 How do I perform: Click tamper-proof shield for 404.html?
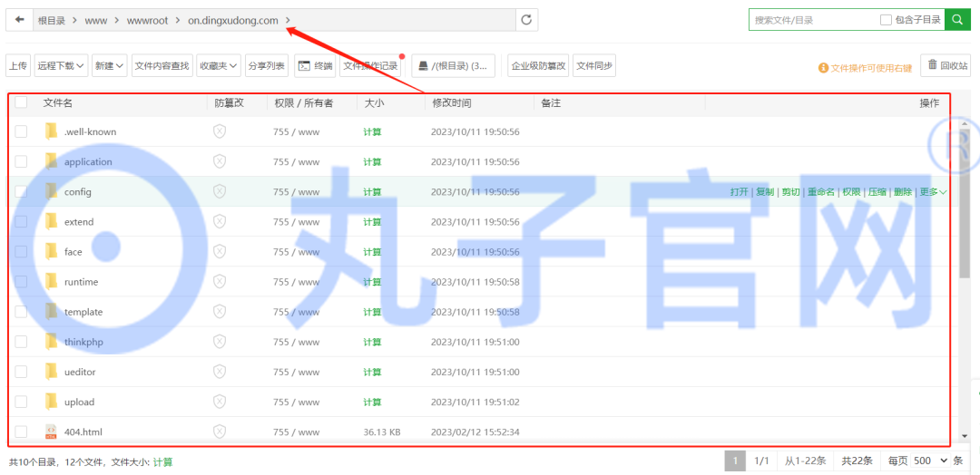220,431
